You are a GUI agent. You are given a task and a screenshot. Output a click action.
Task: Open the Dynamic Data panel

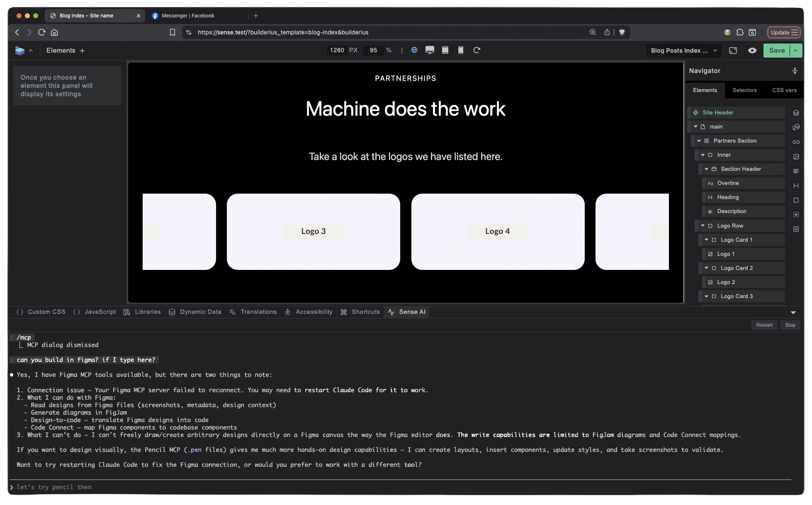[200, 312]
